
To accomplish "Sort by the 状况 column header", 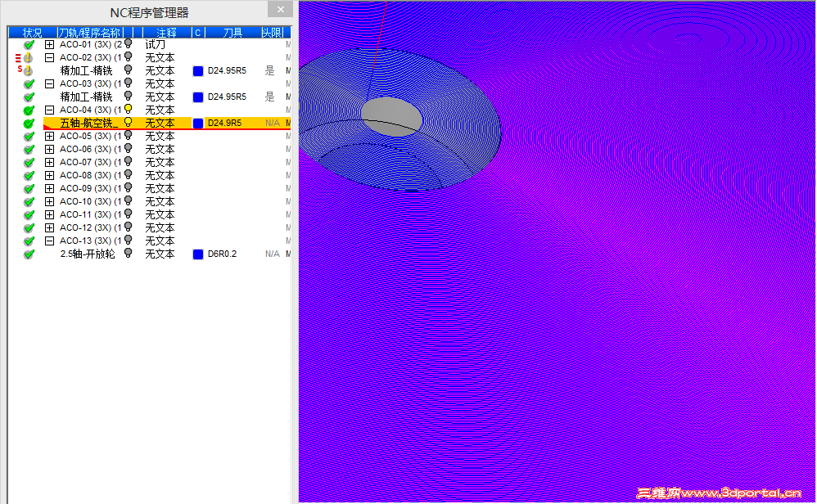I will (32, 33).
